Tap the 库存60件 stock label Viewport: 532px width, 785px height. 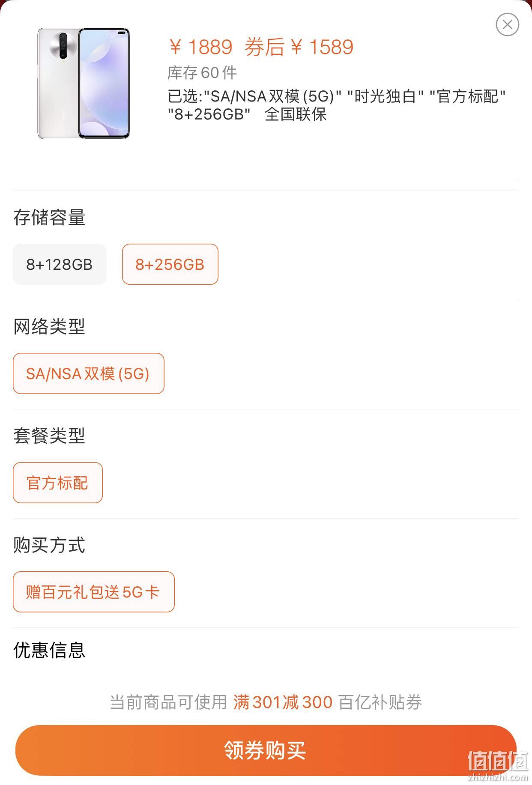202,73
